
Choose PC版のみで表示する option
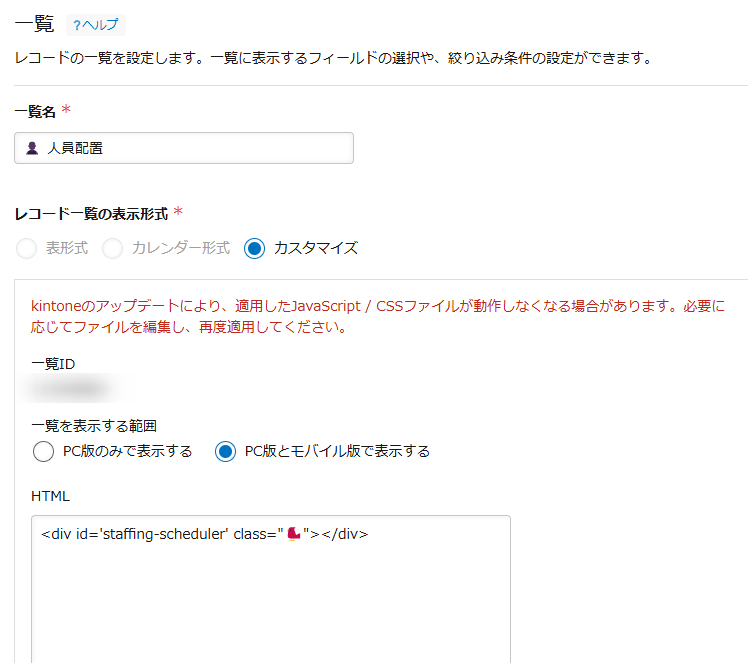43,451
